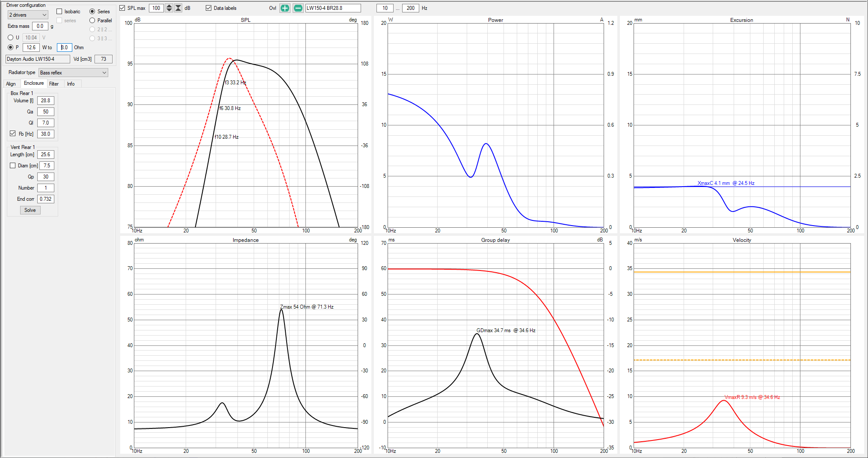Click the Solve button
Image resolution: width=868 pixels, height=458 pixels.
pyautogui.click(x=30, y=210)
